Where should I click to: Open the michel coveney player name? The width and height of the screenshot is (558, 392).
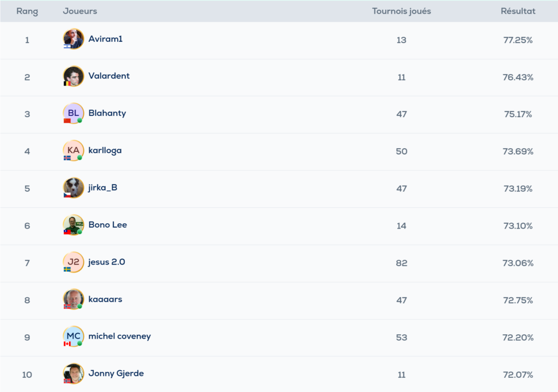coord(119,336)
